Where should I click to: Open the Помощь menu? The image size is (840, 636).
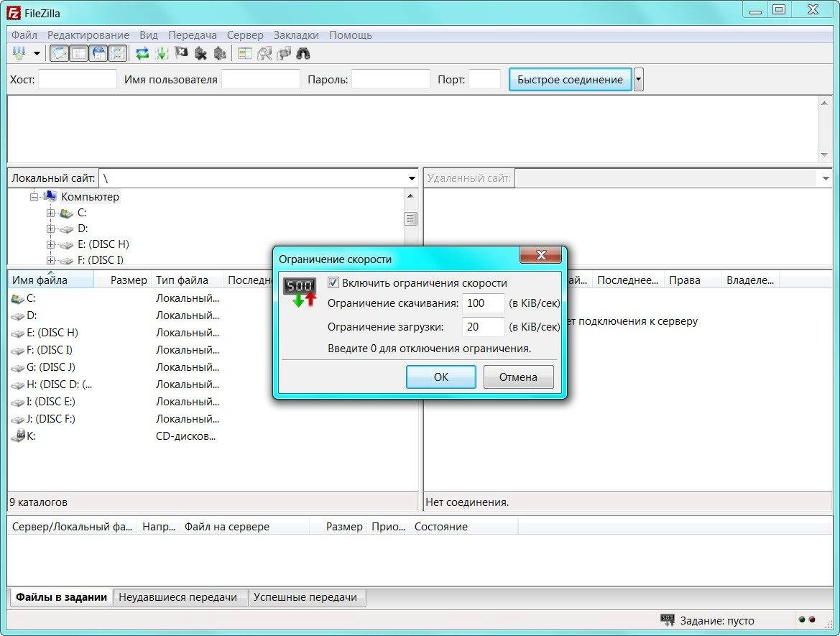pos(351,34)
